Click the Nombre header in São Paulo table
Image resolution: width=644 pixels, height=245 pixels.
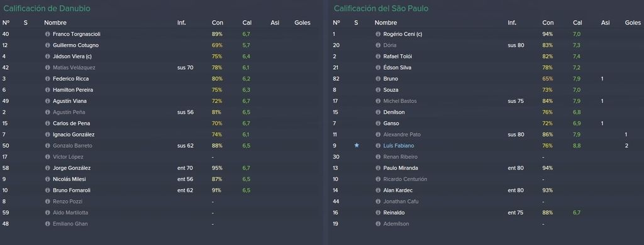click(x=386, y=23)
